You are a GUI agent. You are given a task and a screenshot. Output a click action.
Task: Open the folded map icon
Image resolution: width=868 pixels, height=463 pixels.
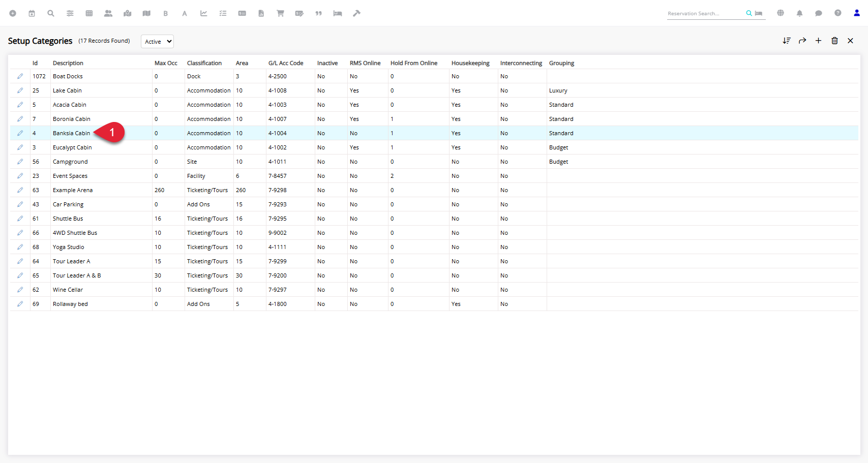(146, 13)
